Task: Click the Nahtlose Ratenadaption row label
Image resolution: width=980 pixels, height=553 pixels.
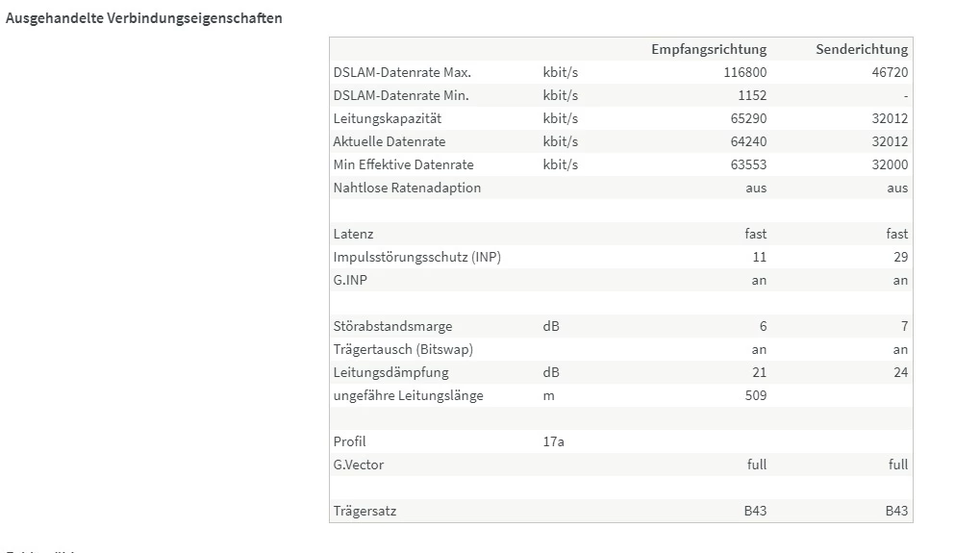Action: pyautogui.click(x=407, y=188)
